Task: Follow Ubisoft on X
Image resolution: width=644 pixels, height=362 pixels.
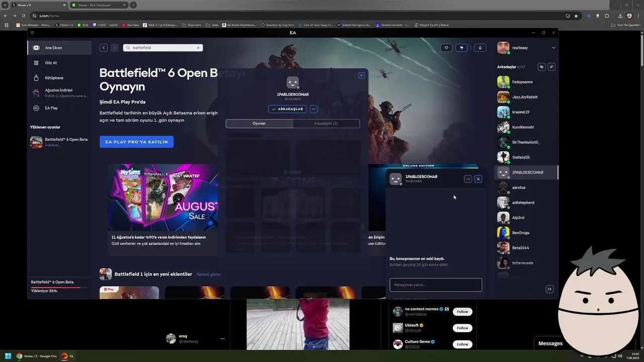Action: point(462,328)
